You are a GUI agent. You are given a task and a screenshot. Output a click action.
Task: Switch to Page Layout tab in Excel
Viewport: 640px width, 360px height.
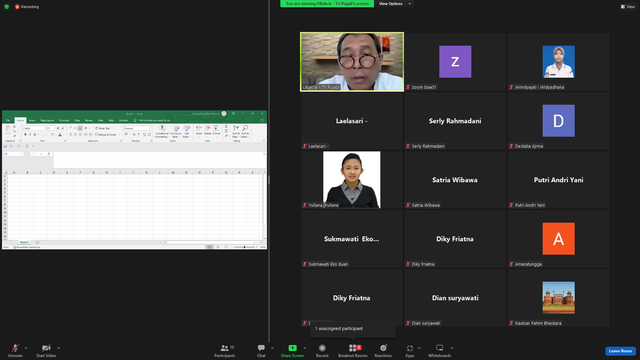[x=47, y=120]
